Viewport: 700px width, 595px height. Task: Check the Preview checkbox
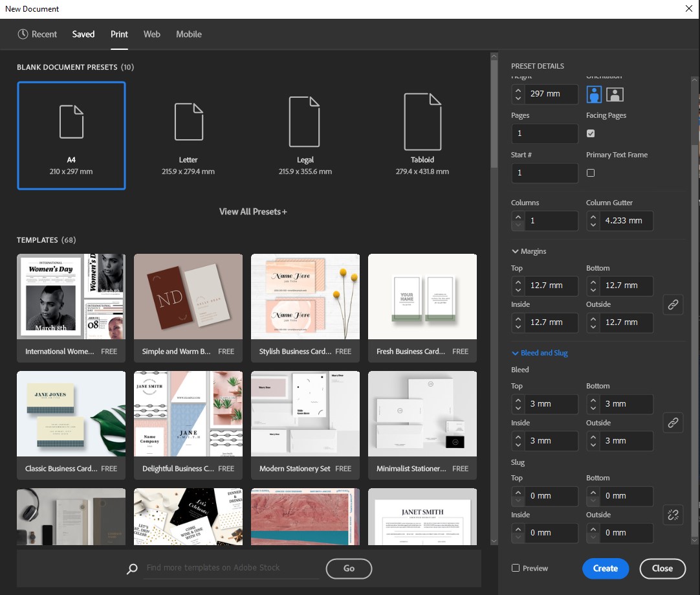coord(516,568)
